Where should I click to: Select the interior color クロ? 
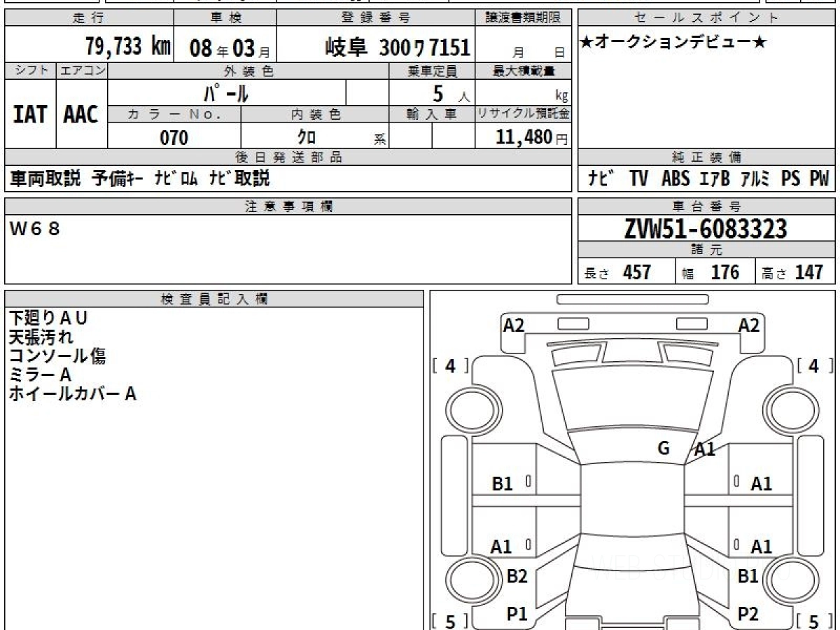pyautogui.click(x=307, y=136)
